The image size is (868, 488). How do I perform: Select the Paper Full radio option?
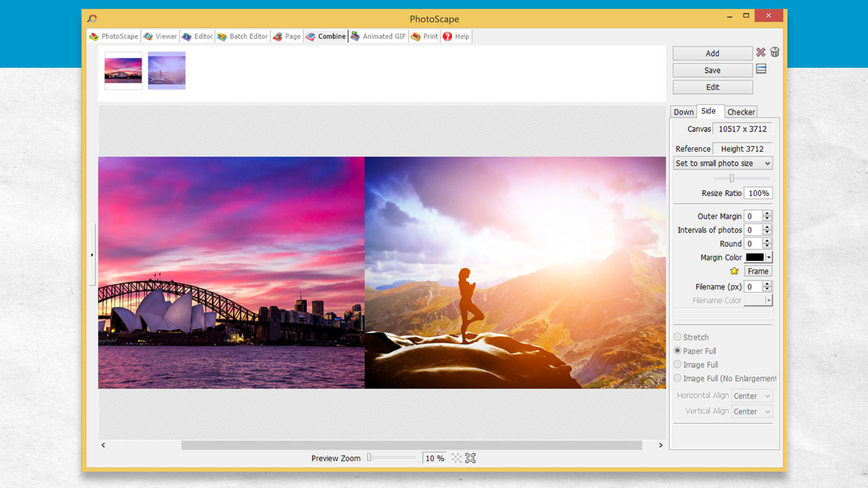pyautogui.click(x=677, y=350)
